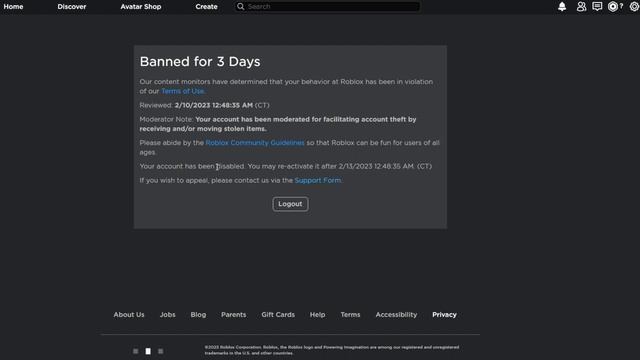This screenshot has height=360, width=640.
Task: Open Help footer link
Action: tap(318, 315)
